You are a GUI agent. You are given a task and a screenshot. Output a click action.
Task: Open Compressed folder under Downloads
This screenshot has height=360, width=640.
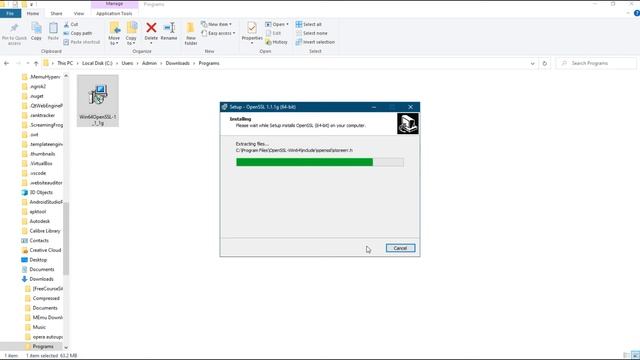coord(46,298)
